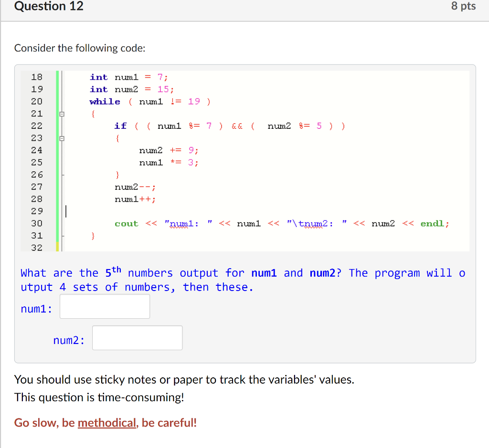Click the code fold marker on line 21
489x448 pixels.
coord(61,114)
